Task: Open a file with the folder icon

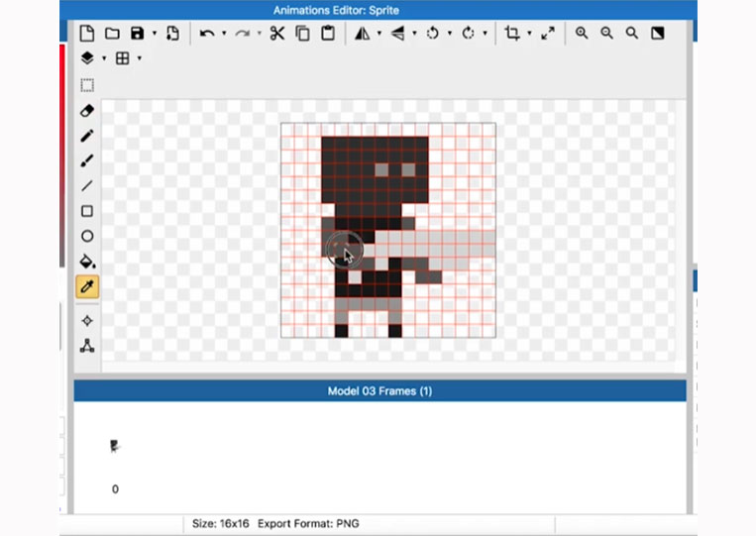Action: pyautogui.click(x=112, y=34)
